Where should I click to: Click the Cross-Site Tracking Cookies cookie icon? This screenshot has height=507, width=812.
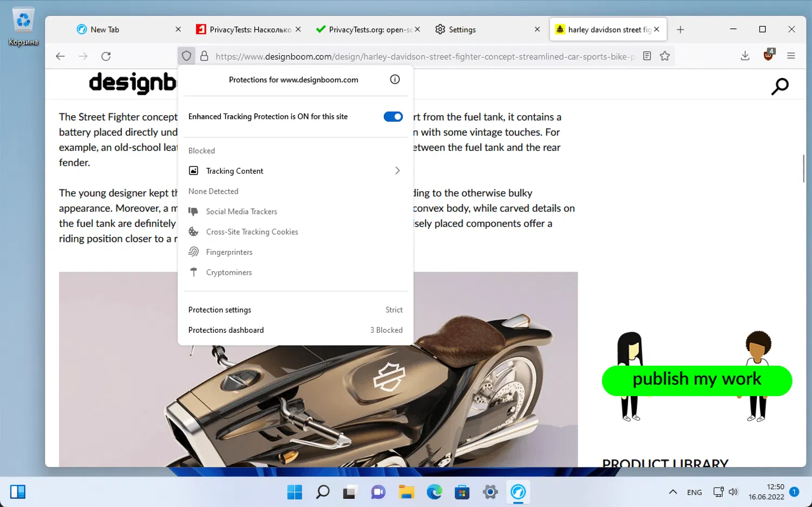click(x=193, y=232)
